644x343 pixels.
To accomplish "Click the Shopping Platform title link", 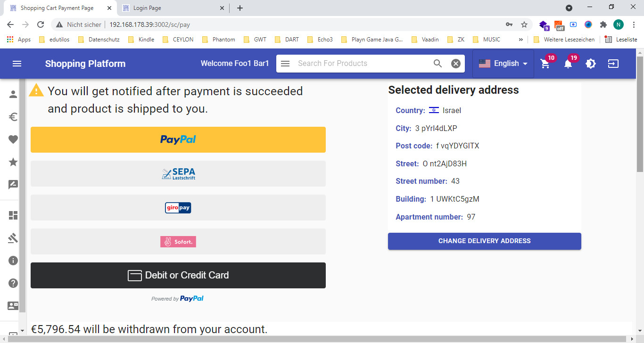I will click(x=85, y=64).
